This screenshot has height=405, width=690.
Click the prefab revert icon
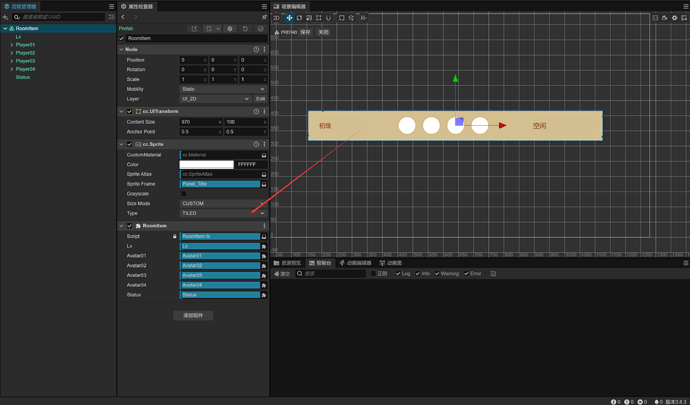click(x=245, y=28)
